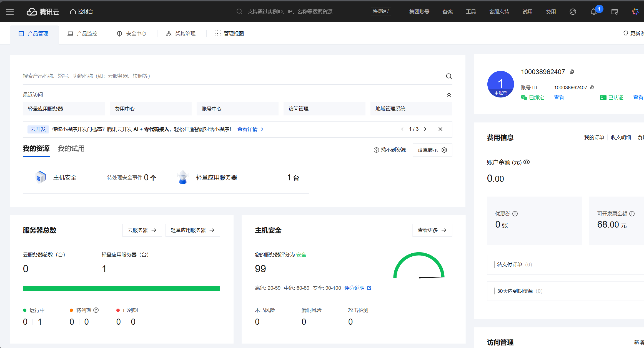Open 设置展示 settings

[x=432, y=150]
